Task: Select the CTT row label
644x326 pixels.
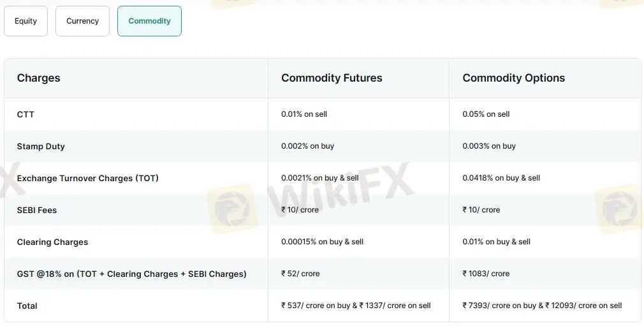Action: [x=26, y=114]
